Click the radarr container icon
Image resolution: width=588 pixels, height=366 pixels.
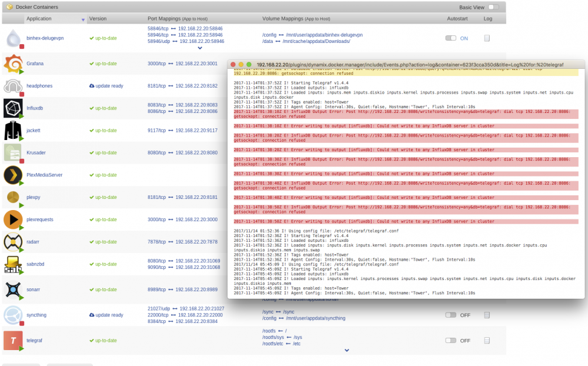13,242
